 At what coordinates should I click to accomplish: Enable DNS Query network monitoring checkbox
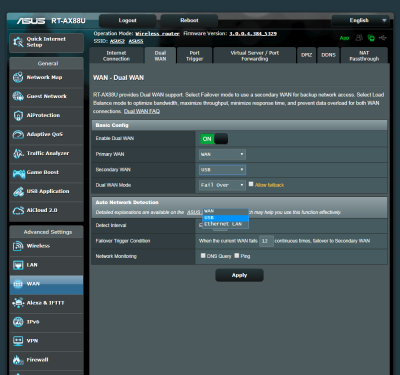[x=203, y=256]
